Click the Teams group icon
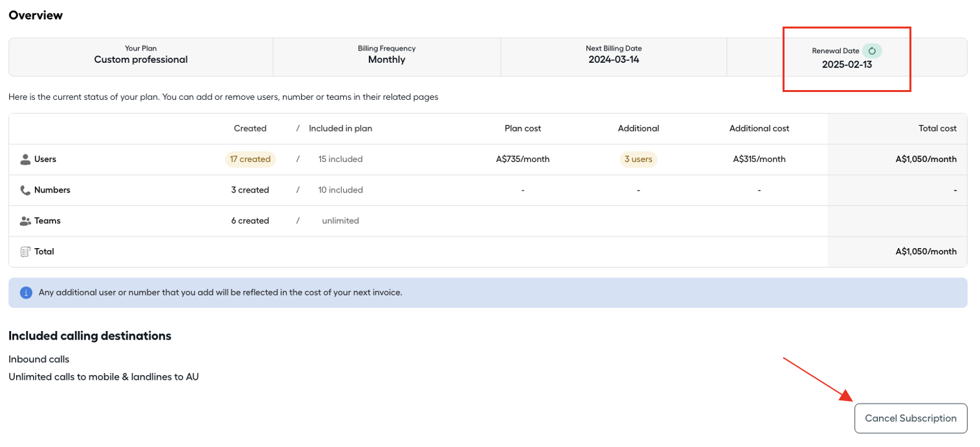This screenshot has width=980, height=447. (x=25, y=221)
